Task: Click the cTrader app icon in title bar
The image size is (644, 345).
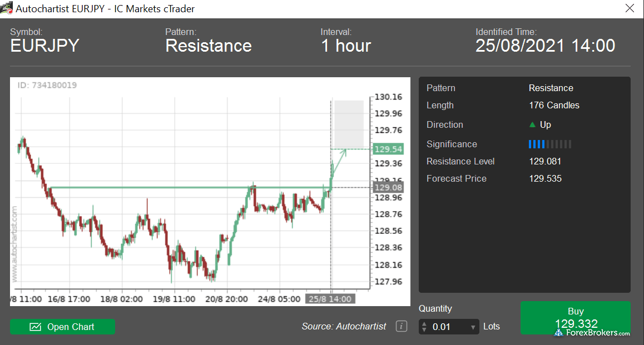Action: (7, 8)
